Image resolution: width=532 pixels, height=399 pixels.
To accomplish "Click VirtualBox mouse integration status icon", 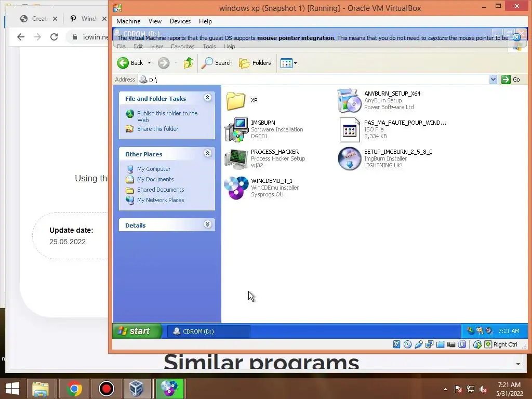I will click(x=477, y=344).
